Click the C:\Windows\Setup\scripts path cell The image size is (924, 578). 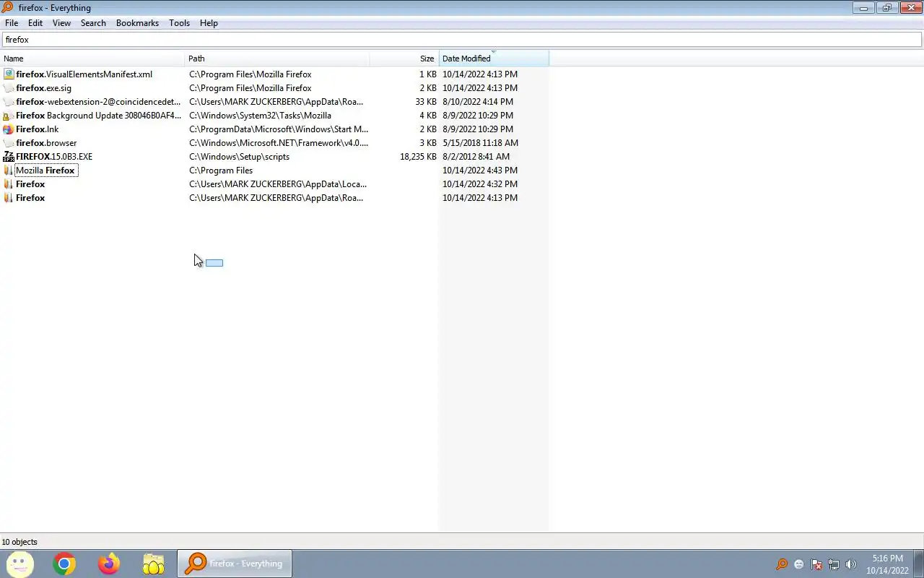(x=239, y=157)
